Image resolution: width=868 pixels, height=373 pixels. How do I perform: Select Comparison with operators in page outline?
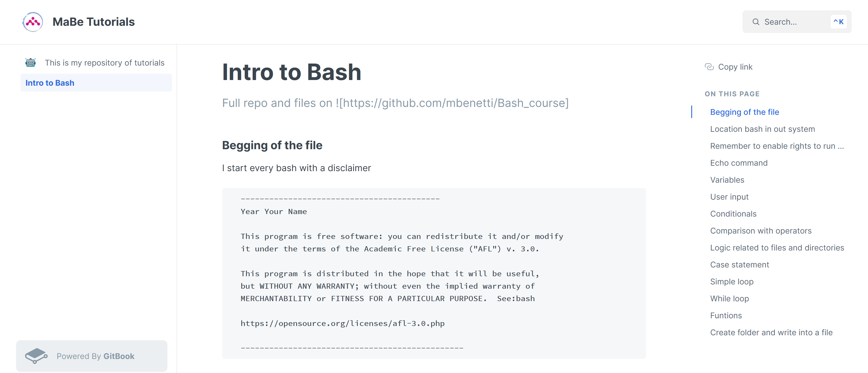pyautogui.click(x=761, y=231)
